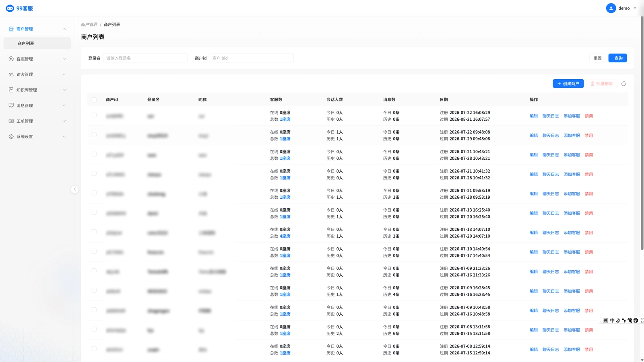Click the 客服管理 smiley icon in sidebar
The width and height of the screenshot is (644, 362).
tap(11, 59)
